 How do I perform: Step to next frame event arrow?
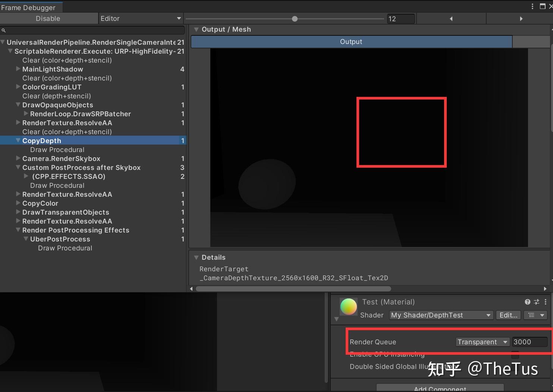[521, 19]
